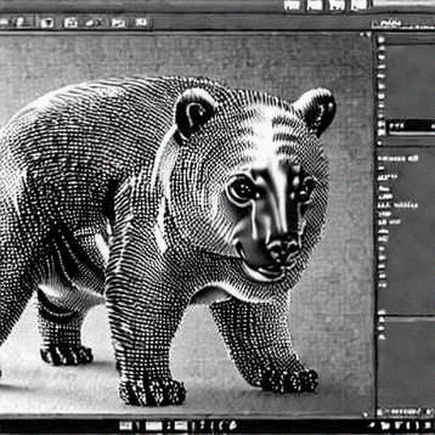Click the topmost icon in the right panel's vertical strip
Image resolution: width=435 pixels, height=435 pixels.
click(381, 40)
